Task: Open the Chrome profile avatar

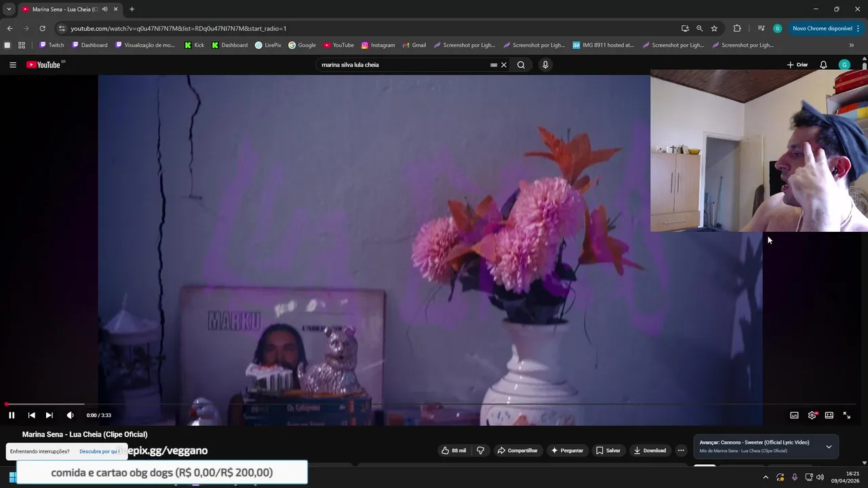Action: [777, 28]
